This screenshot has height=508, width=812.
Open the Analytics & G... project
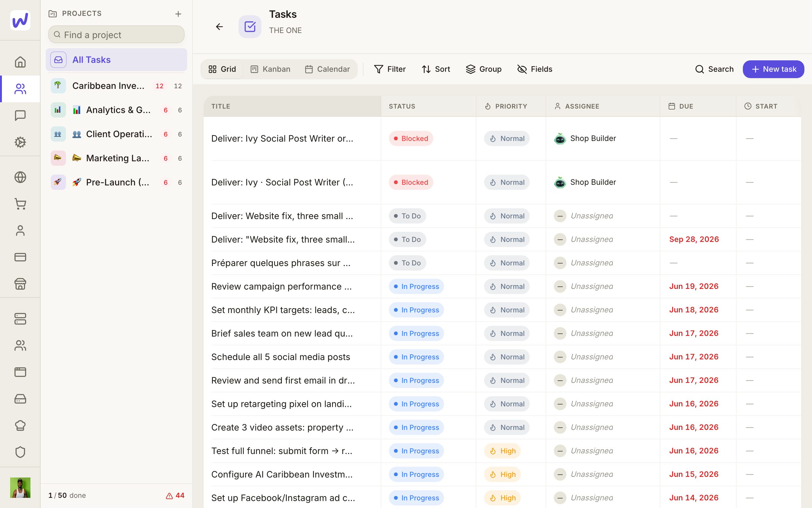coord(116,110)
